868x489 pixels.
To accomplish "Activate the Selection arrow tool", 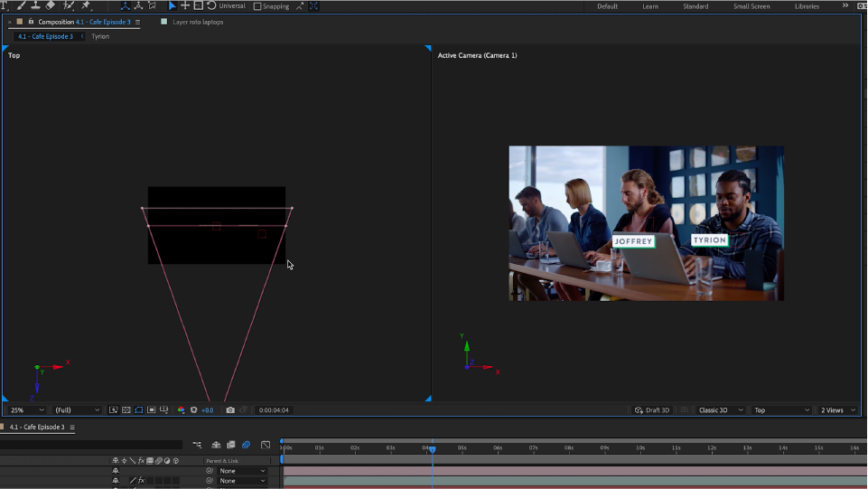I will pos(173,5).
